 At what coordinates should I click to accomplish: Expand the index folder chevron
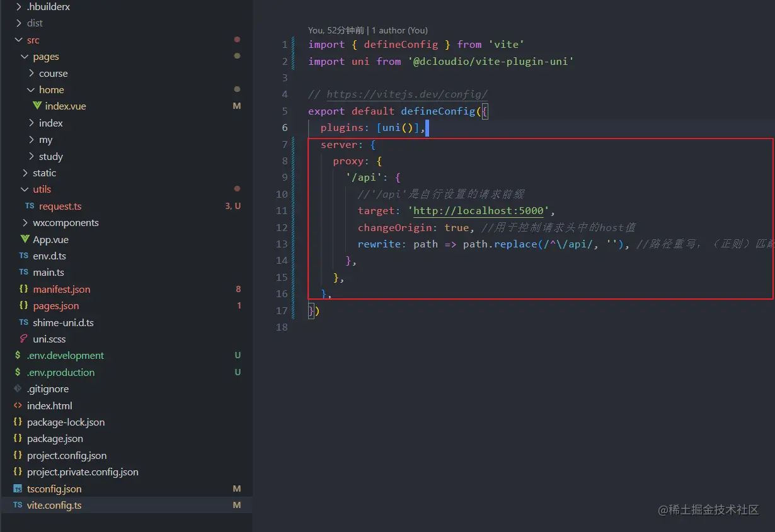tap(32, 123)
